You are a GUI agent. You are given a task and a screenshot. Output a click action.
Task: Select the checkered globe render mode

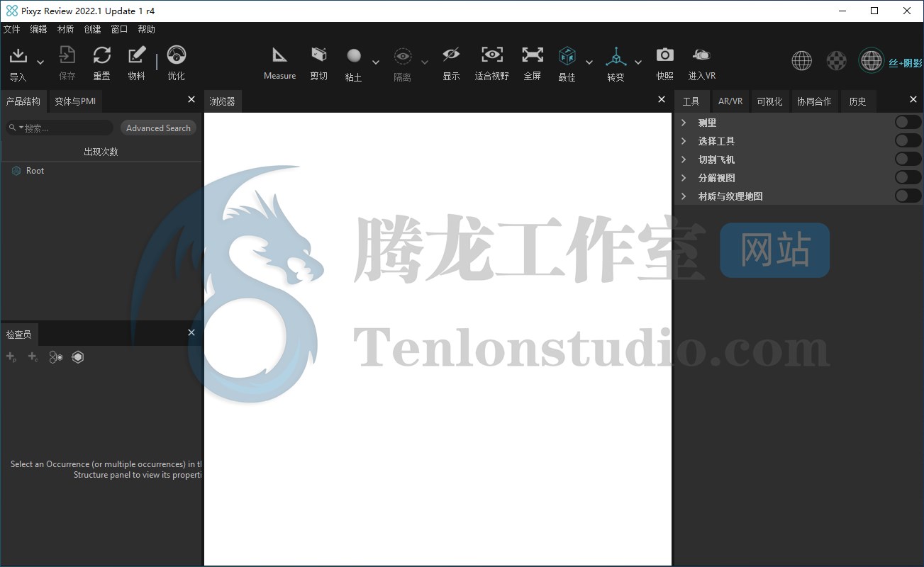[x=837, y=61]
